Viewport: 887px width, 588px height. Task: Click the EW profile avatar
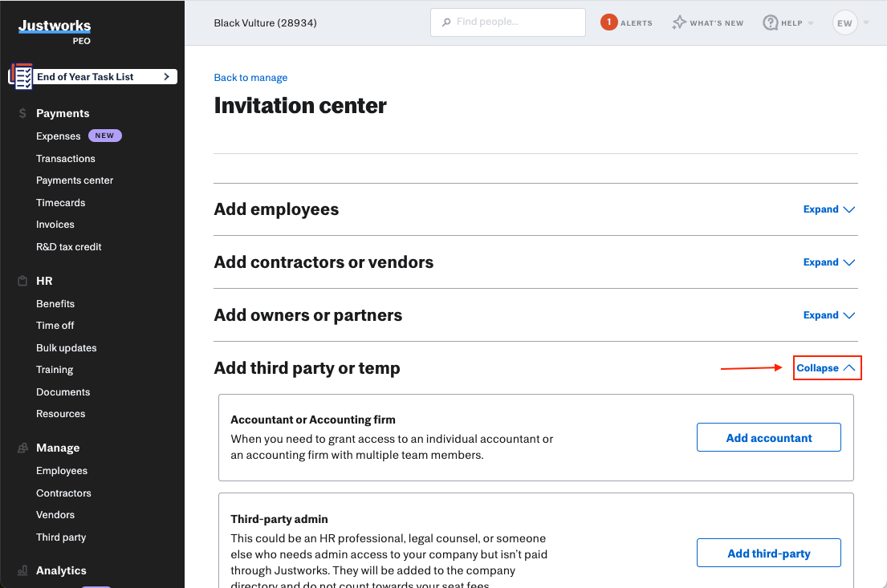tap(844, 22)
